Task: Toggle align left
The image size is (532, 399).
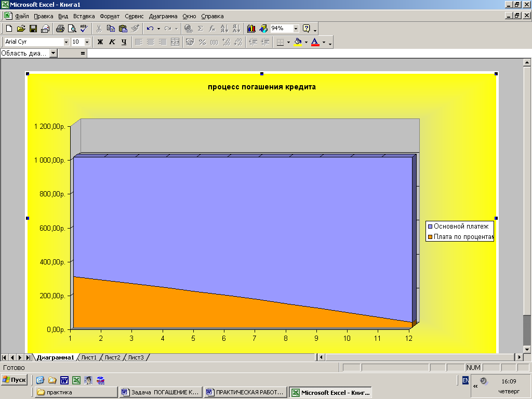Action: coord(138,42)
